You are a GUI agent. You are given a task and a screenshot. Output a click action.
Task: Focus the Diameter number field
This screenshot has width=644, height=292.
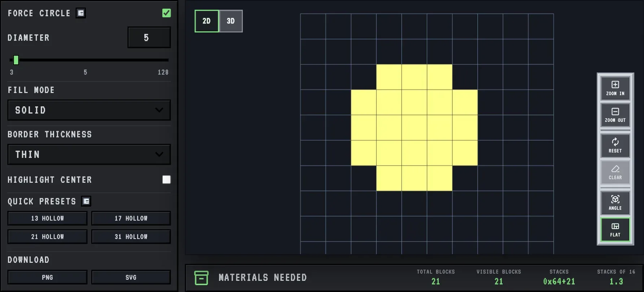[149, 37]
